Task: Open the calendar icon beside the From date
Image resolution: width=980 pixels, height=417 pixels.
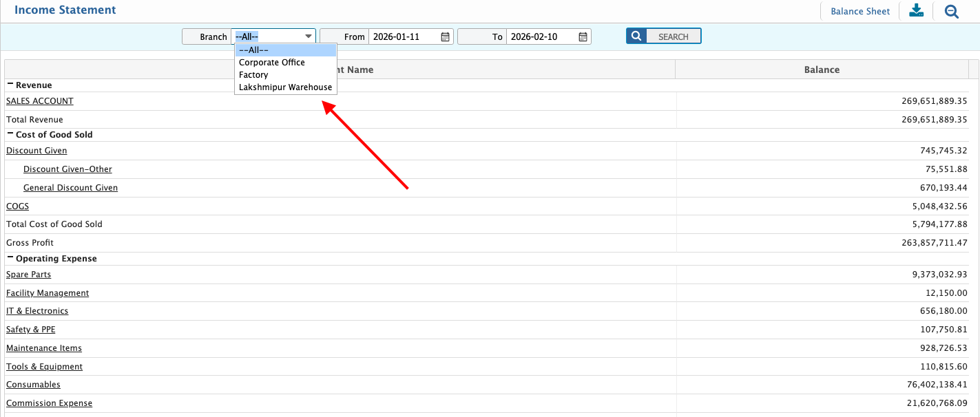Action: point(445,36)
